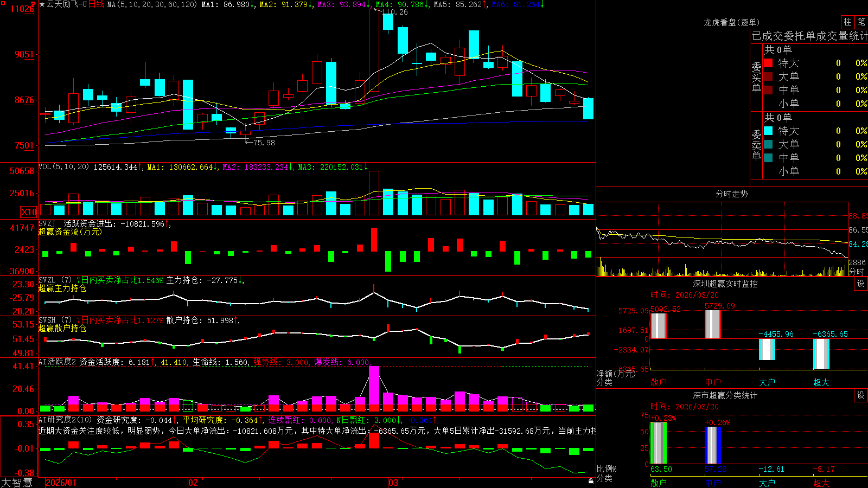The width and height of the screenshot is (868, 488).
Task: Click the lock icon on the time axis
Action: tap(591, 481)
